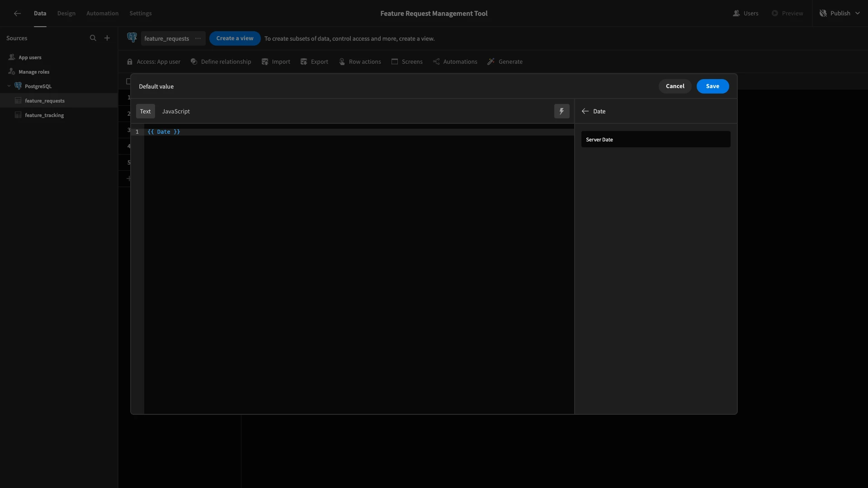Save the default value

(712, 86)
